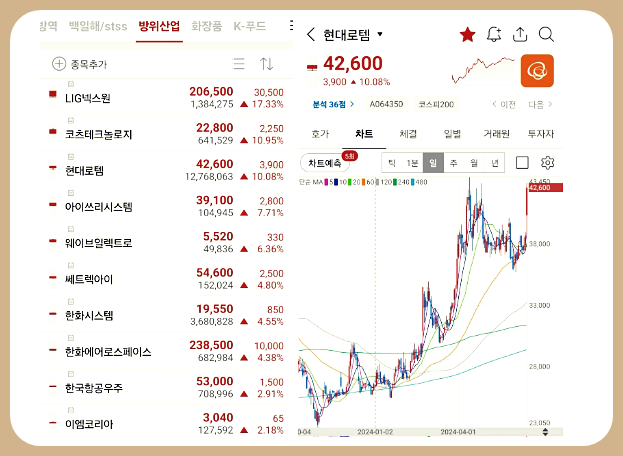Tap the MA 480 color legend

[x=419, y=182]
